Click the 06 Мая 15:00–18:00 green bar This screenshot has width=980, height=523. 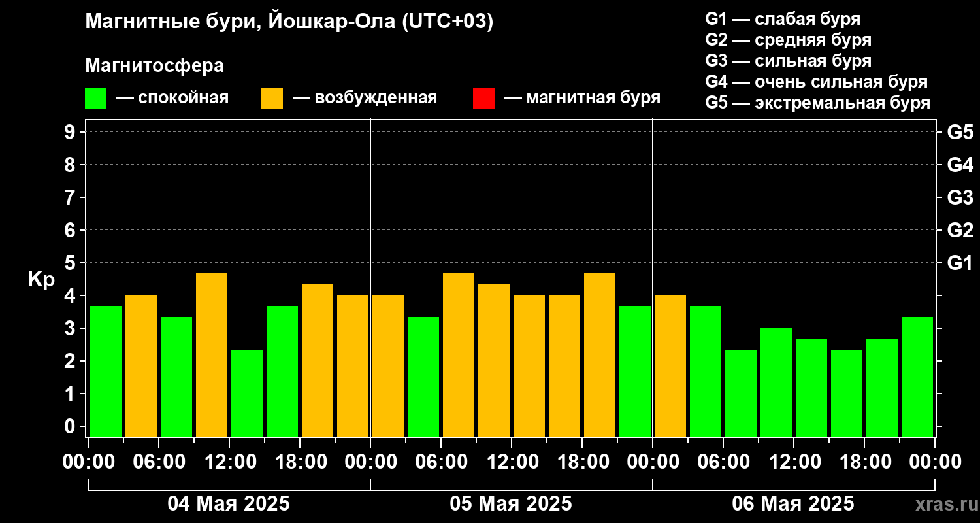[x=847, y=393]
